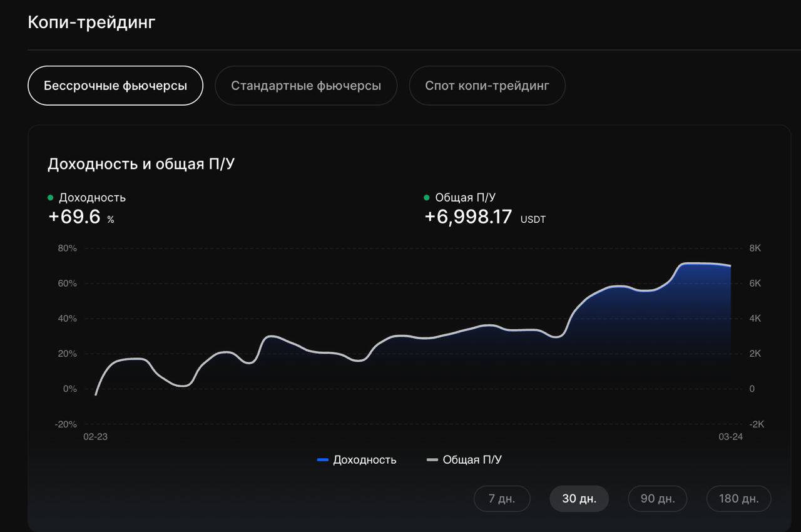Select the Бессрочные фьючерсы tab
This screenshot has height=532, width=801.
[x=115, y=86]
